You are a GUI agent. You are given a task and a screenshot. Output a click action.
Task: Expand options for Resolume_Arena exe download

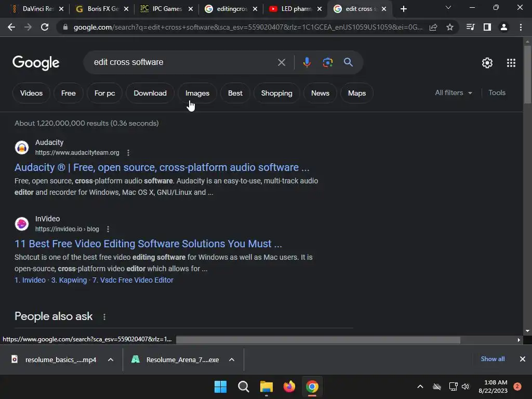(232, 360)
